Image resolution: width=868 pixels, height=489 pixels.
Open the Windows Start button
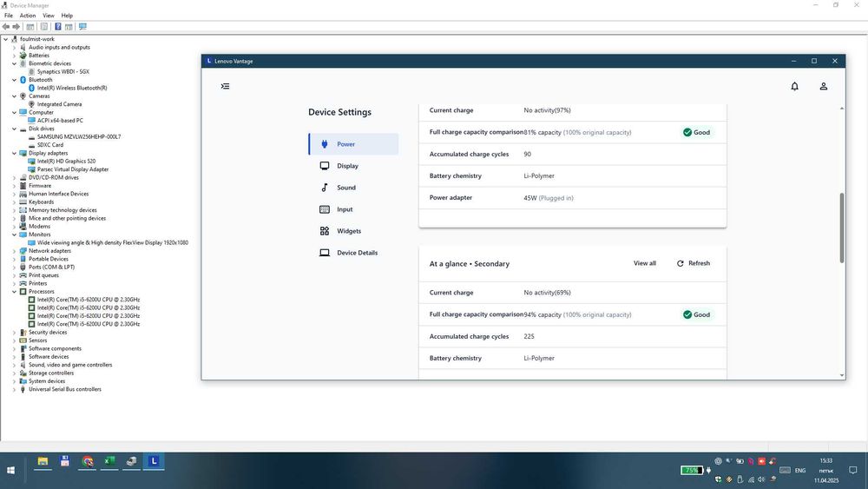(x=10, y=470)
